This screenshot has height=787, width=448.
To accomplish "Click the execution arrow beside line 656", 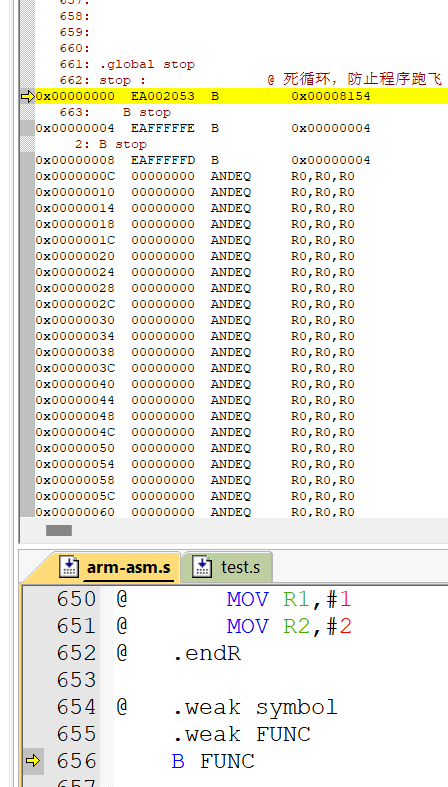I will coord(33,761).
